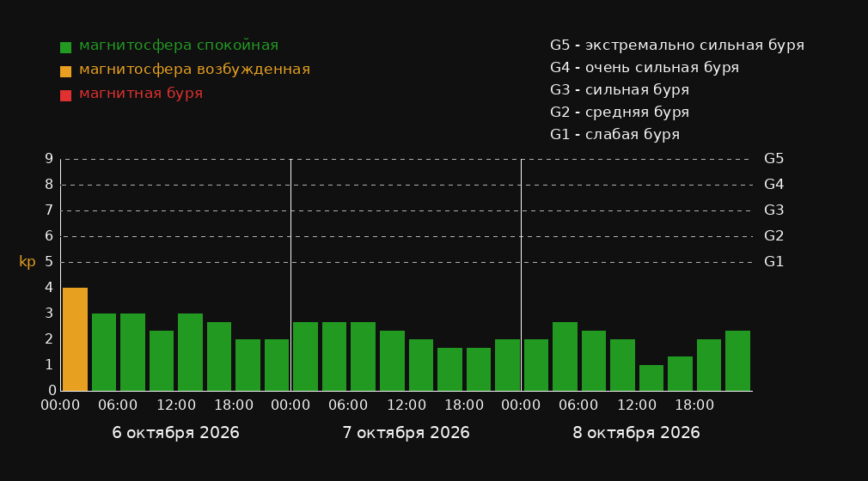
Task: Click the red legend square for magnetic storm
Action: pyautogui.click(x=65, y=95)
